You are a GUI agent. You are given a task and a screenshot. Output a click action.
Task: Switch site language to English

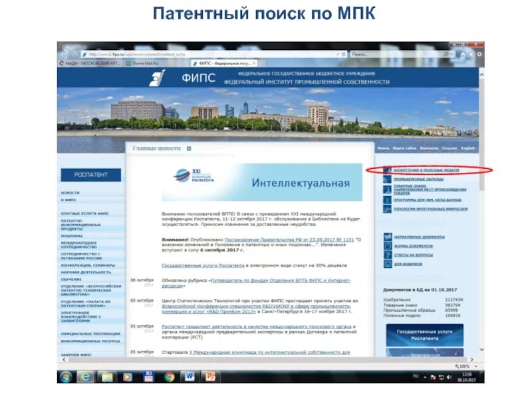pos(467,148)
